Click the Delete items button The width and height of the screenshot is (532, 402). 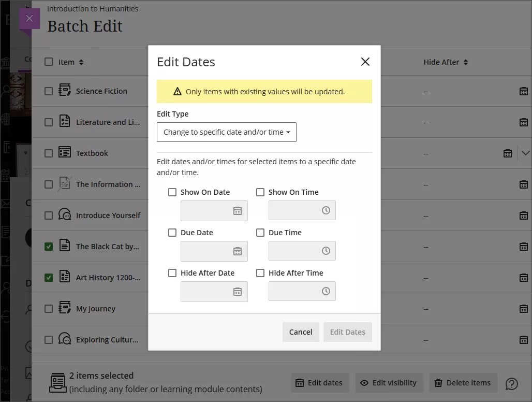[463, 383]
